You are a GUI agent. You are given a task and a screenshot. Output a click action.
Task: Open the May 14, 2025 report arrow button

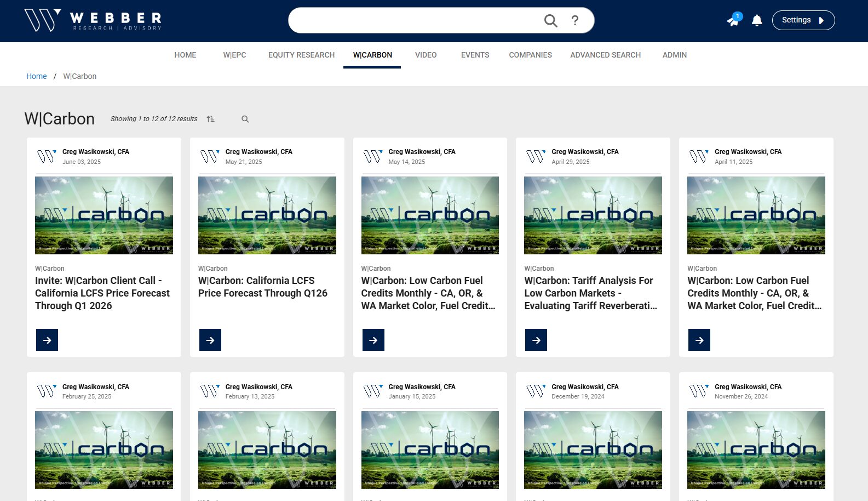point(373,340)
